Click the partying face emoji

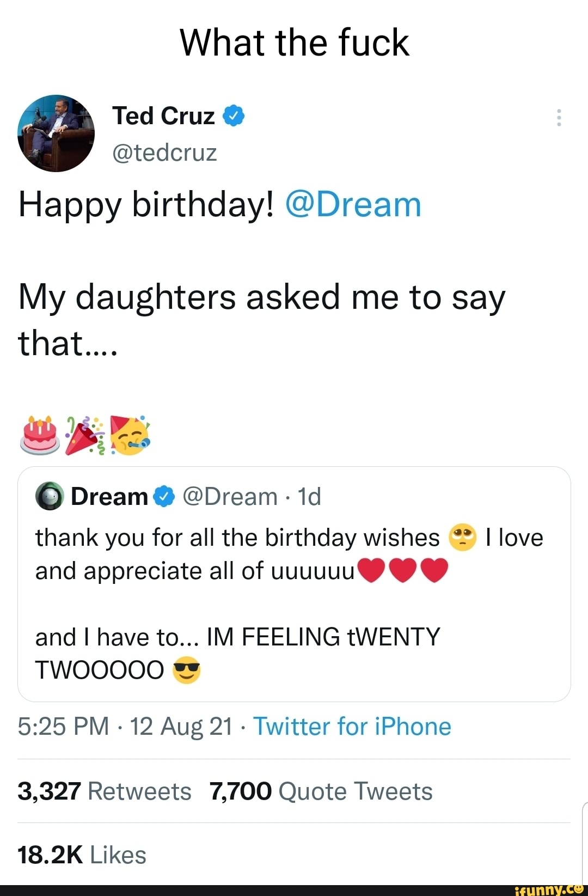click(x=130, y=435)
